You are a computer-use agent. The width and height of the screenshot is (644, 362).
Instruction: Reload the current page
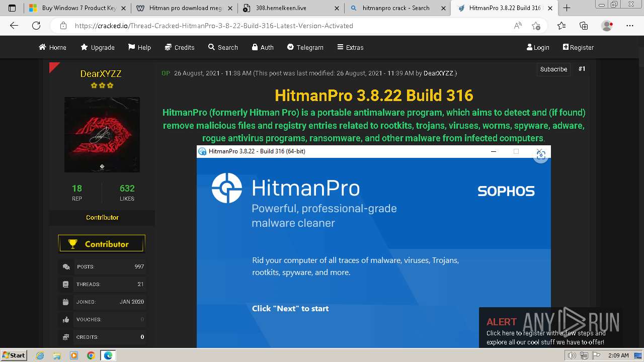(x=36, y=26)
